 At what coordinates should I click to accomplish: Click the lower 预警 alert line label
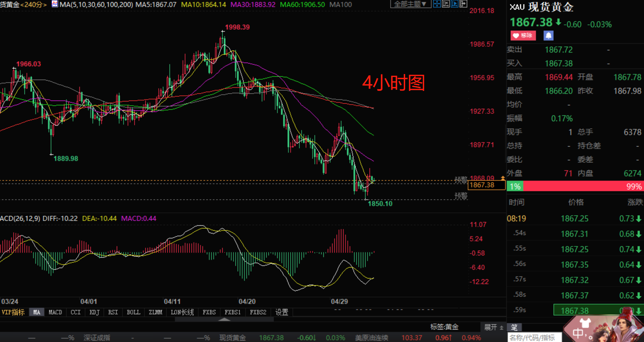click(461, 196)
